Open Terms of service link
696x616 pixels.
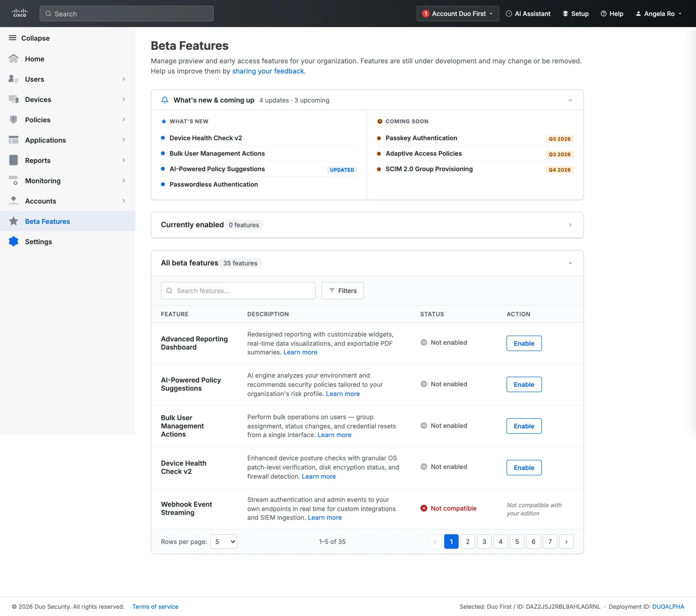tap(155, 607)
